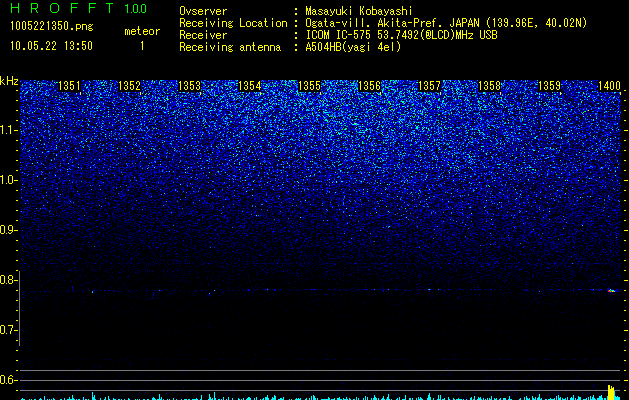Click the 1359 time marker
The width and height of the screenshot is (629, 400).
[550, 86]
